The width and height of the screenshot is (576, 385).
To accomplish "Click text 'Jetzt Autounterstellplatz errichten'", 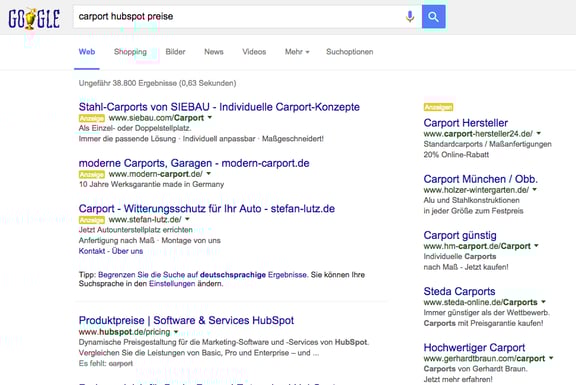I will 136,230.
